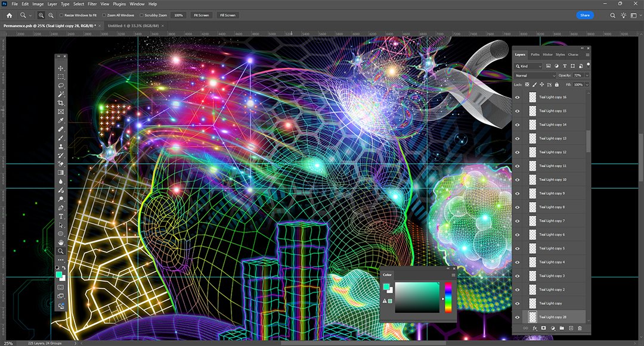Add a layer style with fx button
644x346 pixels.
click(535, 328)
